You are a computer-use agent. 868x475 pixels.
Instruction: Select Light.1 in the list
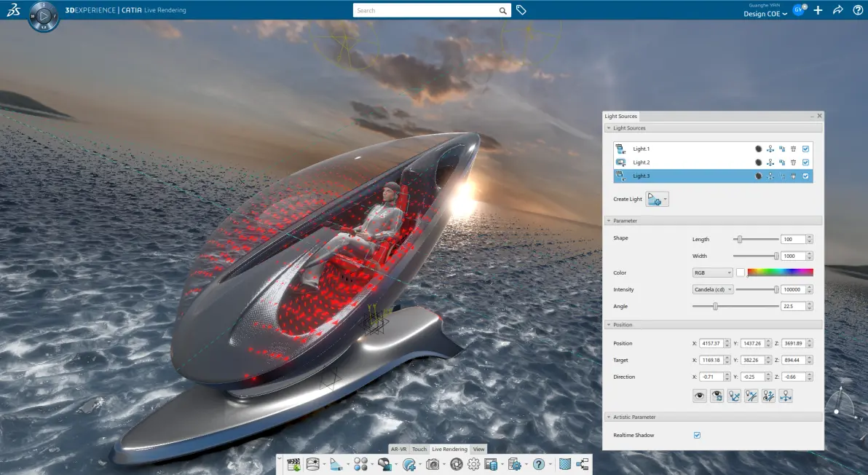click(713, 149)
